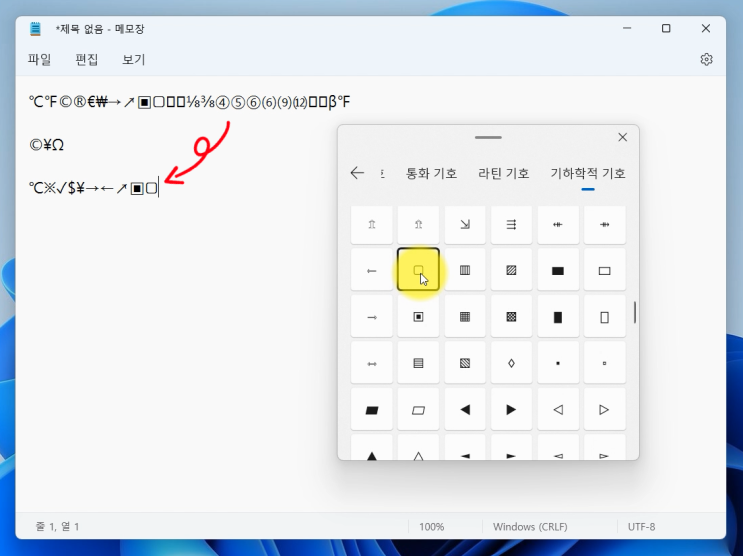Close the symbol picker panel

pyautogui.click(x=623, y=137)
